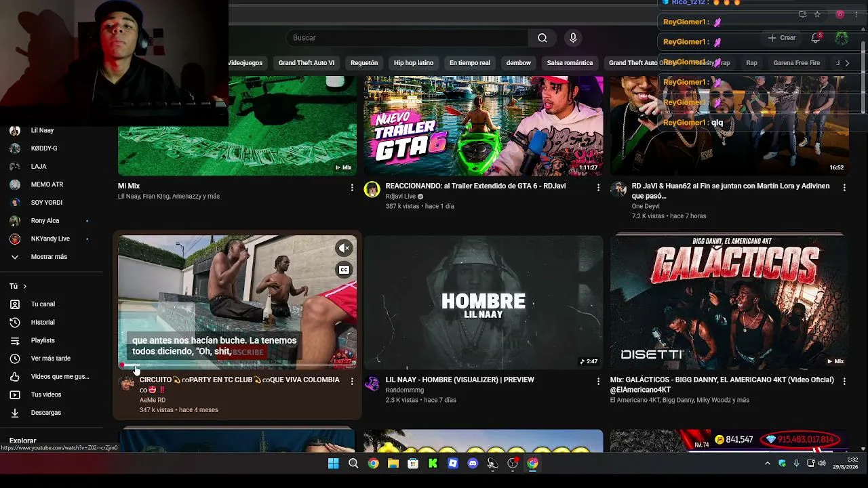868x488 pixels.
Task: Select the dembow chip
Action: click(519, 63)
